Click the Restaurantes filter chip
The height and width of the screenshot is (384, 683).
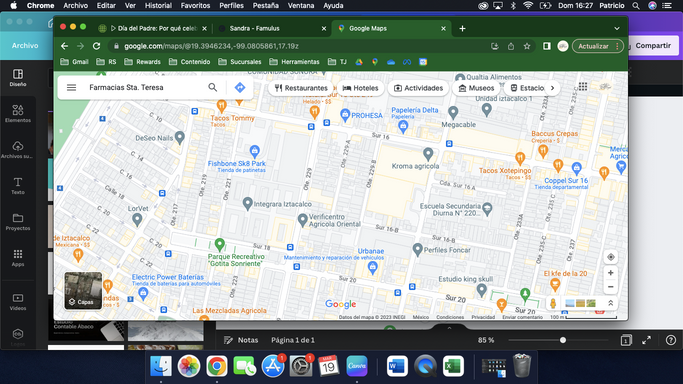[x=301, y=88]
